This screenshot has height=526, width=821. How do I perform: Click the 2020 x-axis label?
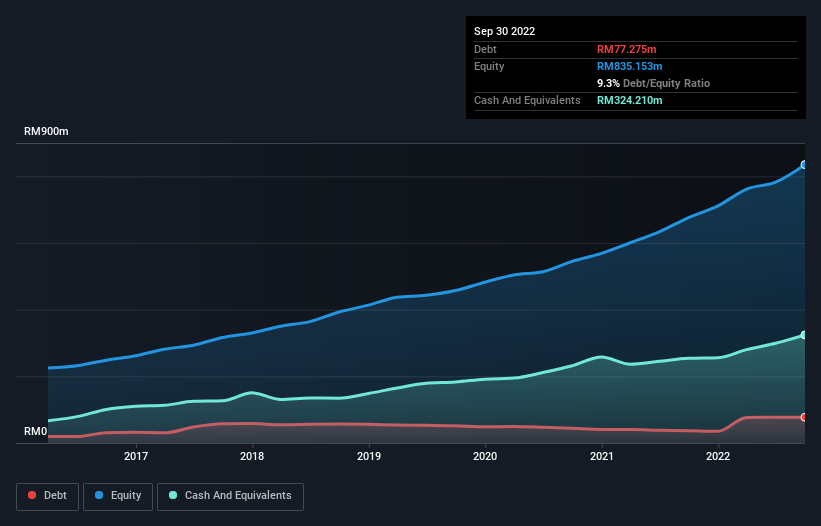[x=485, y=456]
